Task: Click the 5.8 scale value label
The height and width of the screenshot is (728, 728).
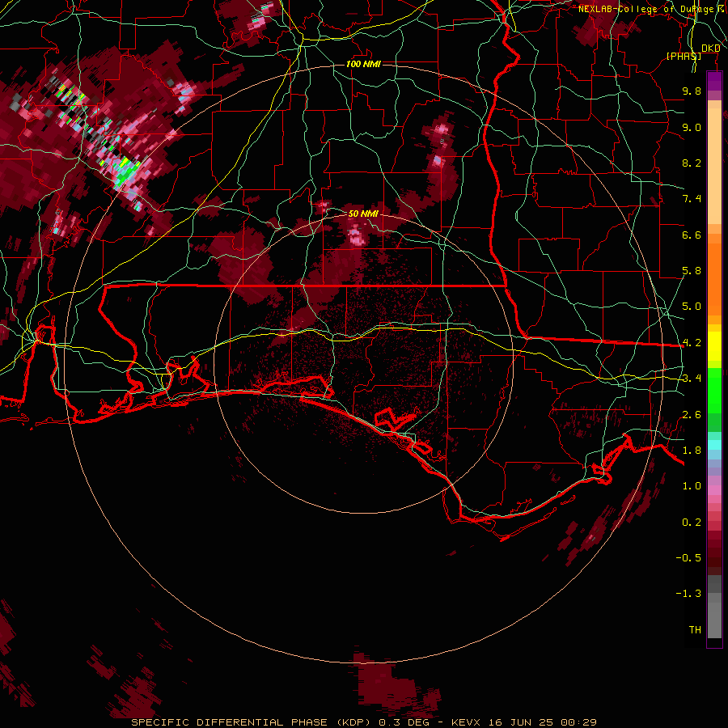Action: tap(692, 271)
